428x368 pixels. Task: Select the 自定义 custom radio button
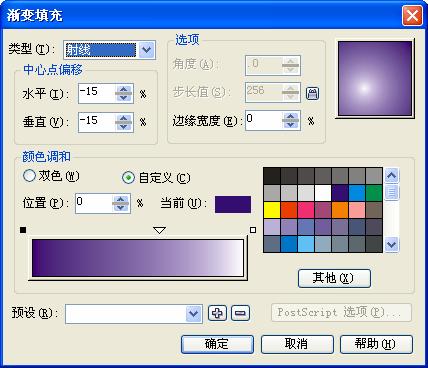(128, 178)
